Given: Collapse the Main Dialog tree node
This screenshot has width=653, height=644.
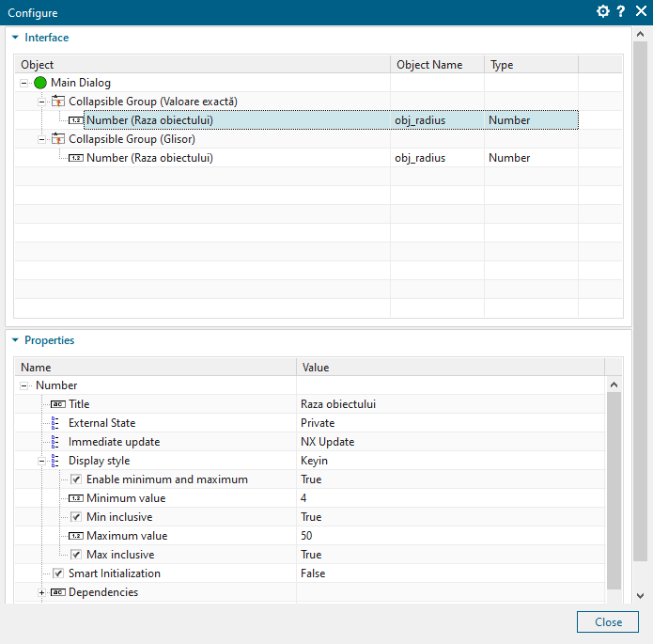Looking at the screenshot, I should pyautogui.click(x=23, y=83).
